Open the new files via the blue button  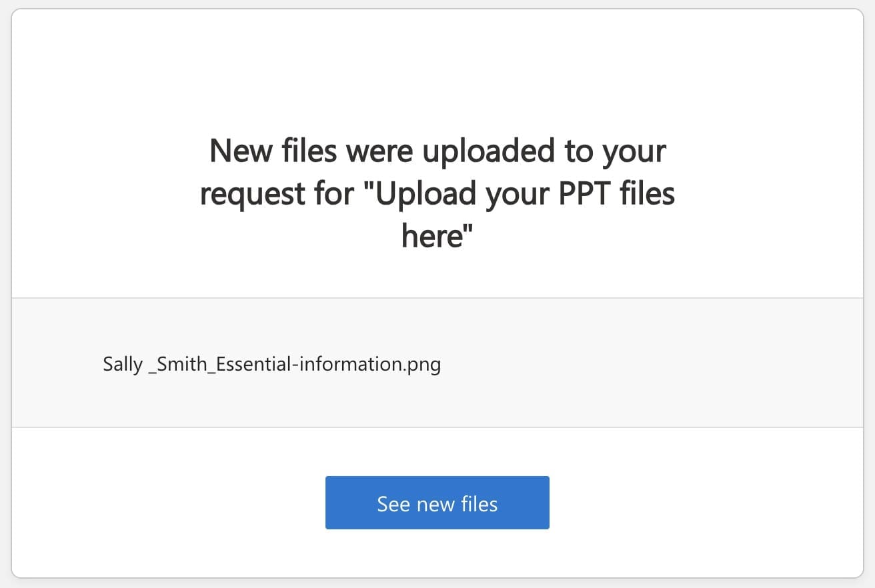(x=437, y=503)
